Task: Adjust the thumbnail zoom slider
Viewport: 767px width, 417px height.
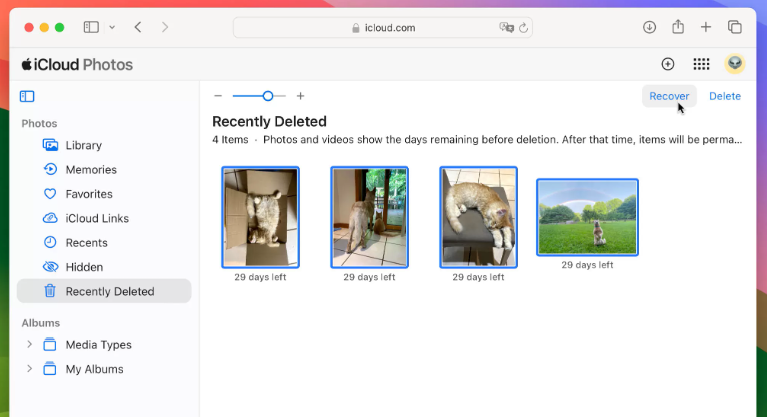Action: (x=268, y=96)
